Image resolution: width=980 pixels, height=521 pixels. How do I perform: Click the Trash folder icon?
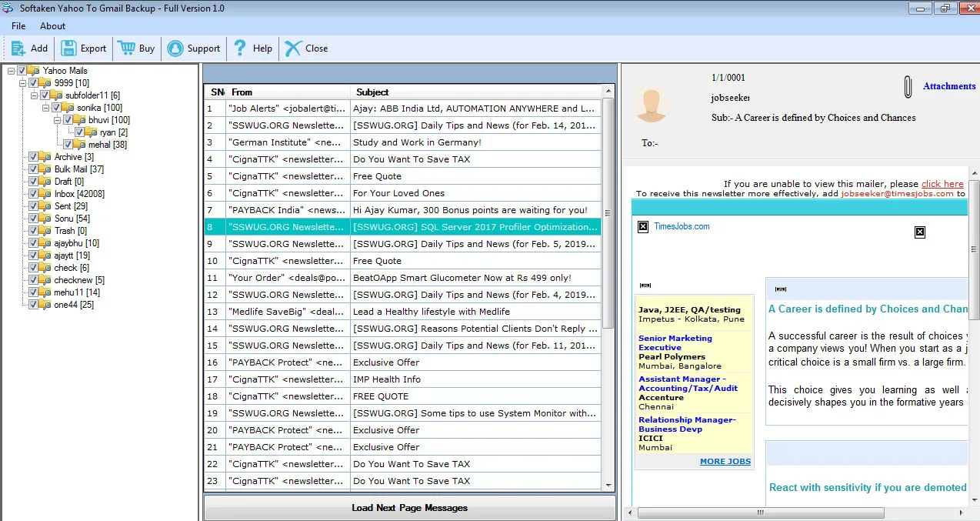[x=45, y=231]
